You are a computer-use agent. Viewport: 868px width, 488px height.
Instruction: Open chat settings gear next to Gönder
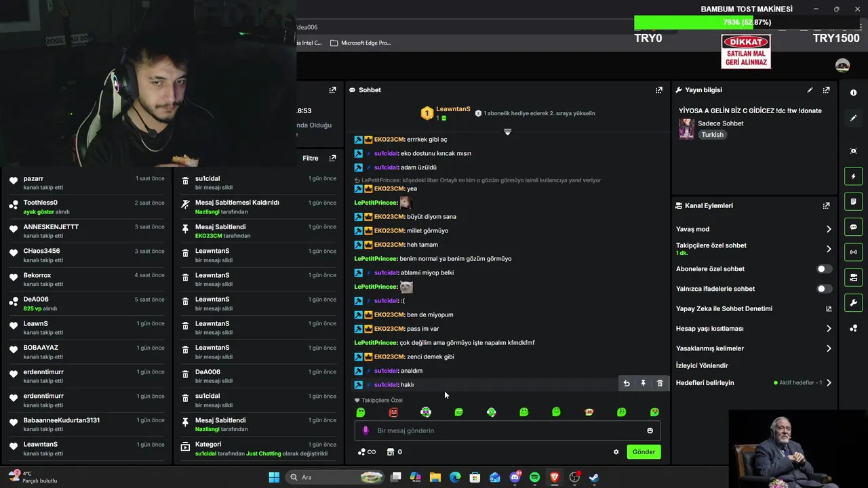[x=616, y=452]
